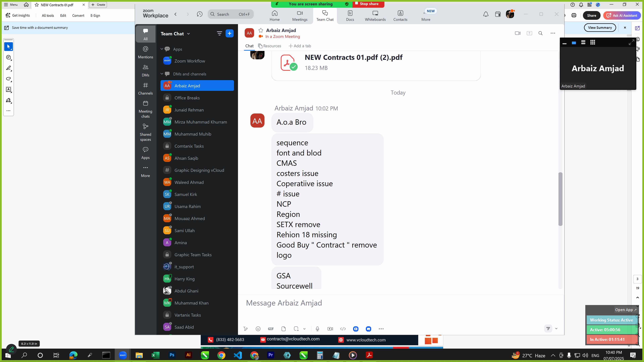
Task: Switch video panel to gallery grid view
Action: [593, 42]
